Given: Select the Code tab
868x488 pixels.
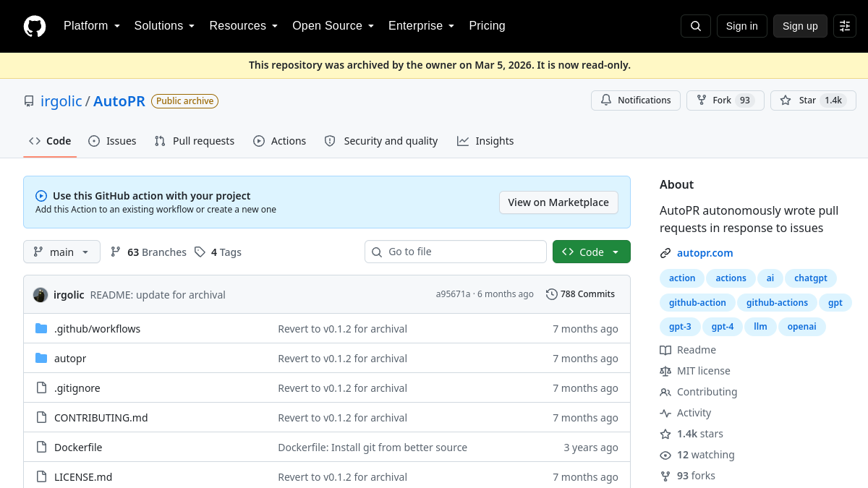Looking at the screenshot, I should pyautogui.click(x=50, y=141).
